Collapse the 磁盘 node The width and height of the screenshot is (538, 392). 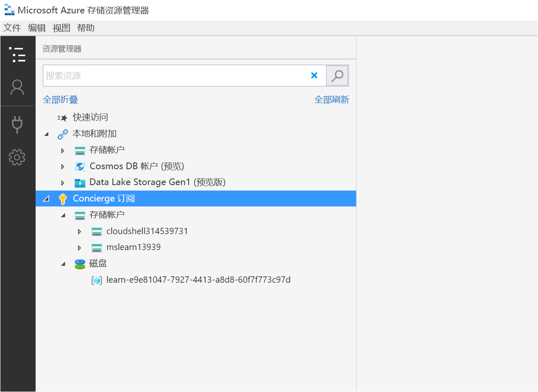click(63, 264)
